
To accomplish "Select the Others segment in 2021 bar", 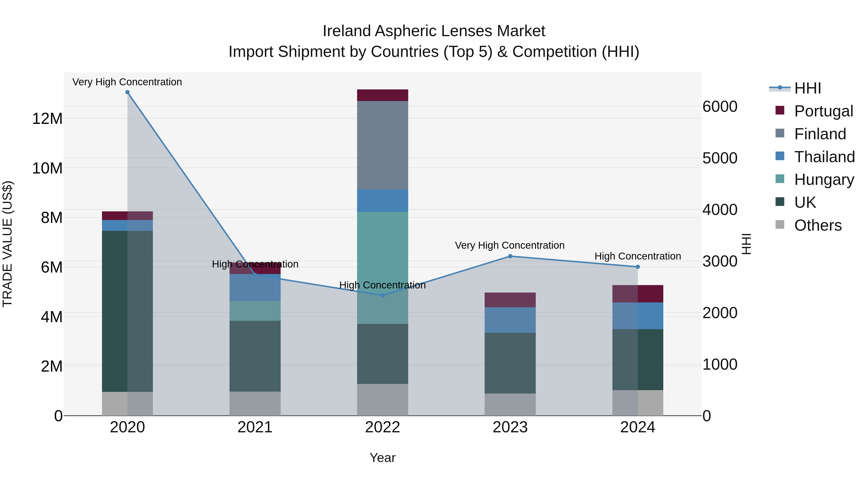I will [x=255, y=403].
